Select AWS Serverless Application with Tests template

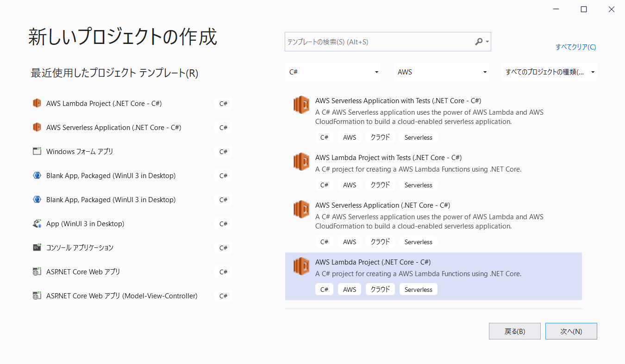point(433,119)
